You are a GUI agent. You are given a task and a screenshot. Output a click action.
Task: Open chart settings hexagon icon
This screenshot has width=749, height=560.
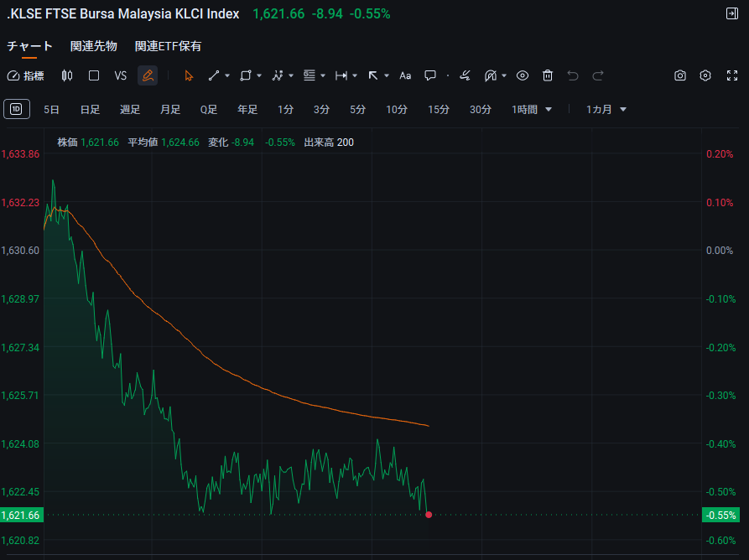point(705,75)
